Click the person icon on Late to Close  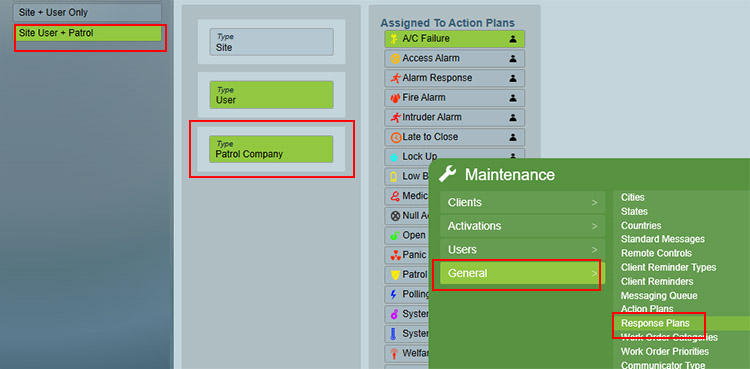tap(513, 137)
